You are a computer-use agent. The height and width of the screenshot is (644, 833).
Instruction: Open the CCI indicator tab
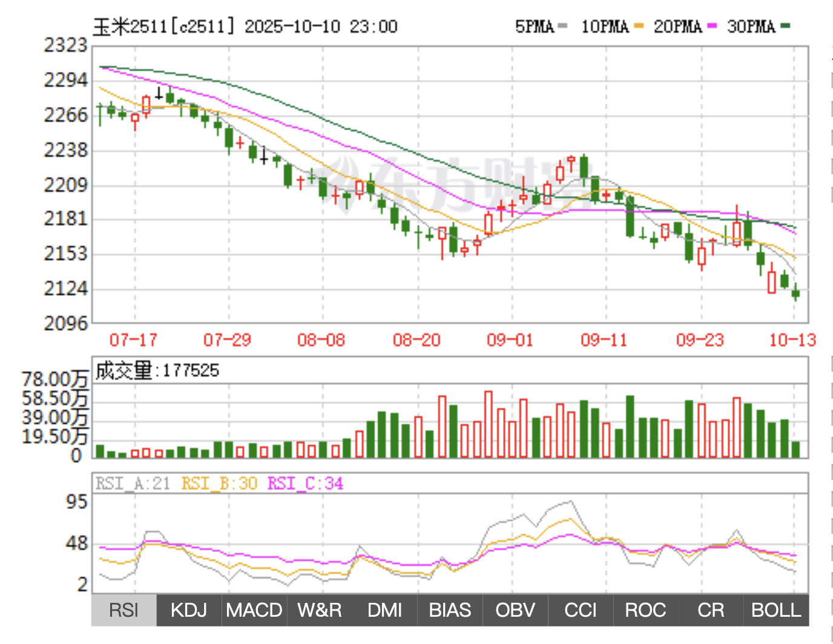581,610
